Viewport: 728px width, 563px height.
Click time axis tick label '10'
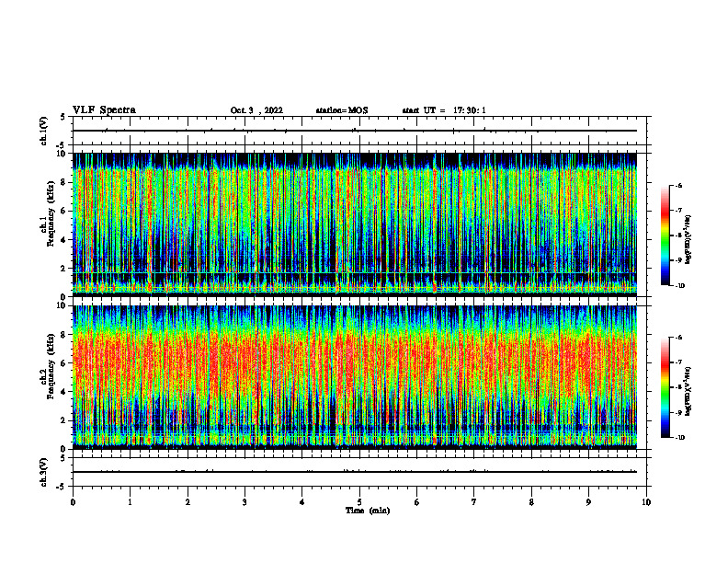646,502
